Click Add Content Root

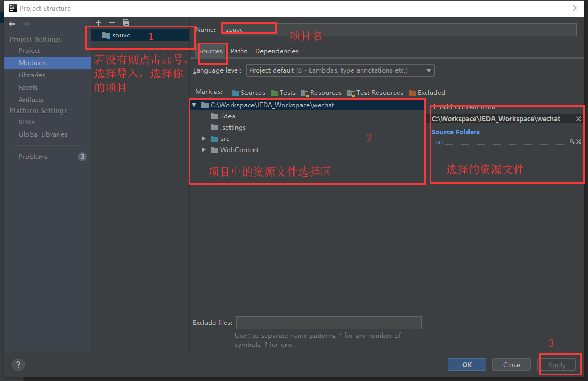pos(464,107)
